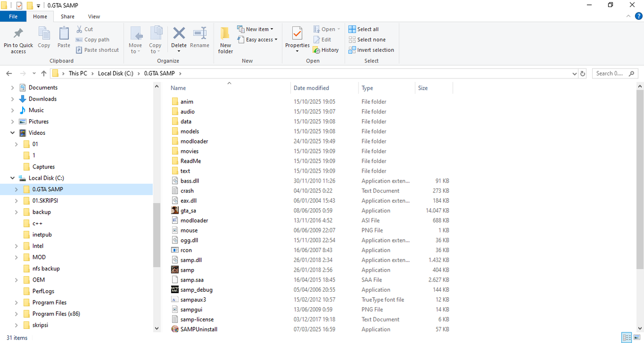This screenshot has height=343, width=644.
Task: Click the Paste ribbon icon
Action: point(64,34)
